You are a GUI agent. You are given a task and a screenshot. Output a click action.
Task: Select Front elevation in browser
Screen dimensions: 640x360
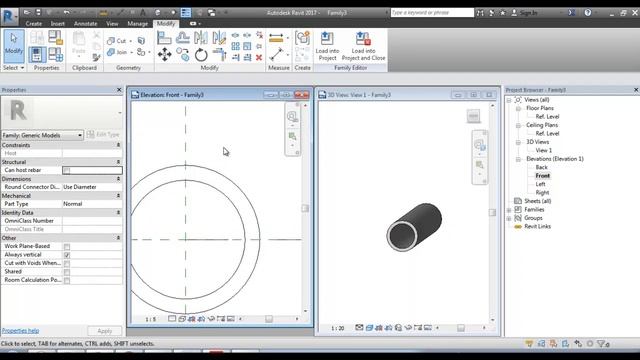click(542, 176)
